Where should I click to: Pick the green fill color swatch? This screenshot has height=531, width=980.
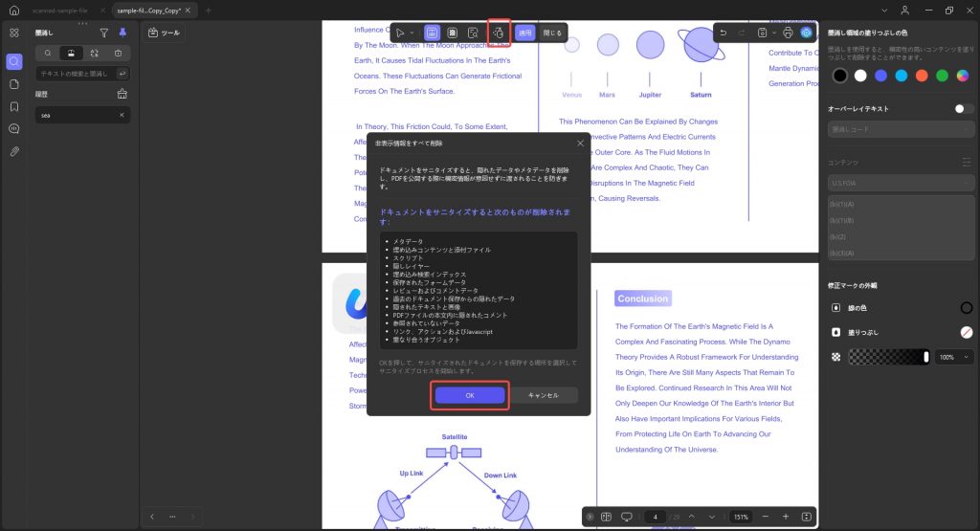[942, 76]
